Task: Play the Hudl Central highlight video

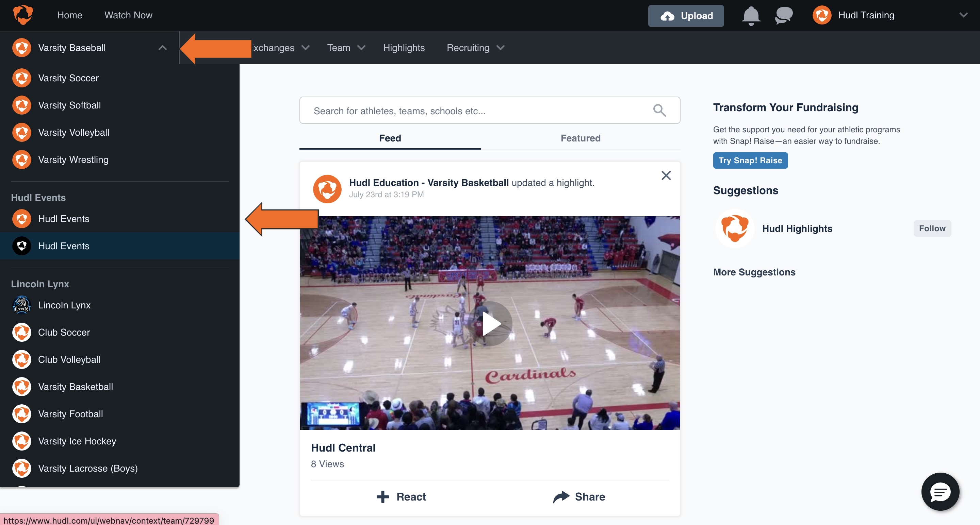Action: (x=490, y=323)
